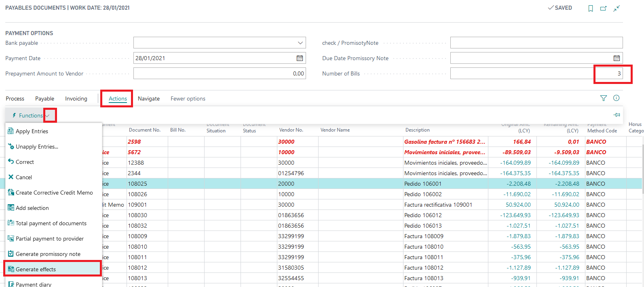The image size is (644, 287).
Task: Select Correct in the Functions menu
Action: tap(53, 162)
